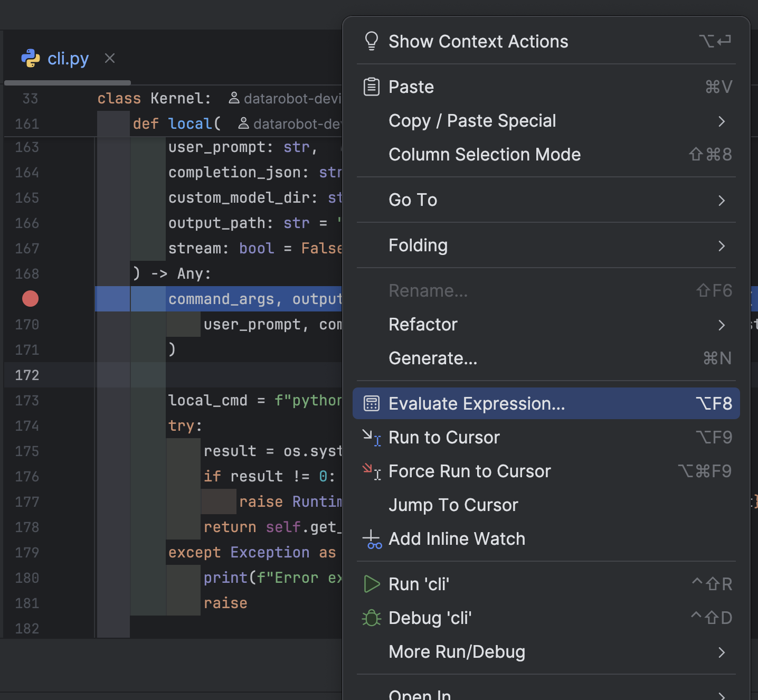Expand the Go To submenu arrow
This screenshot has width=758, height=700.
point(721,201)
